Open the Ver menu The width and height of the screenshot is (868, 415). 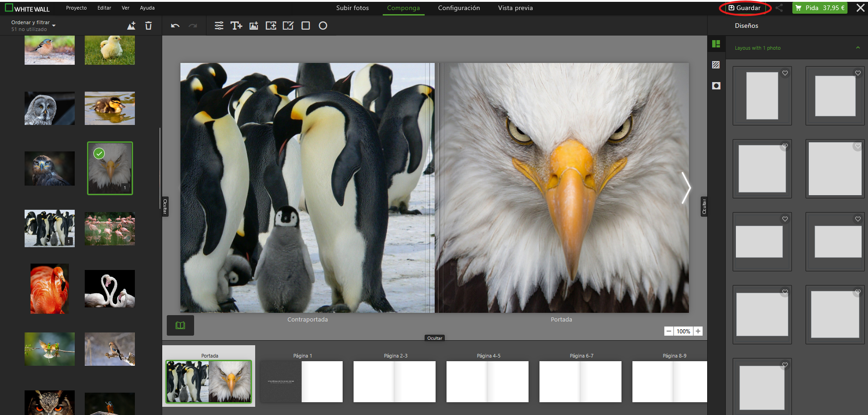pyautogui.click(x=126, y=8)
